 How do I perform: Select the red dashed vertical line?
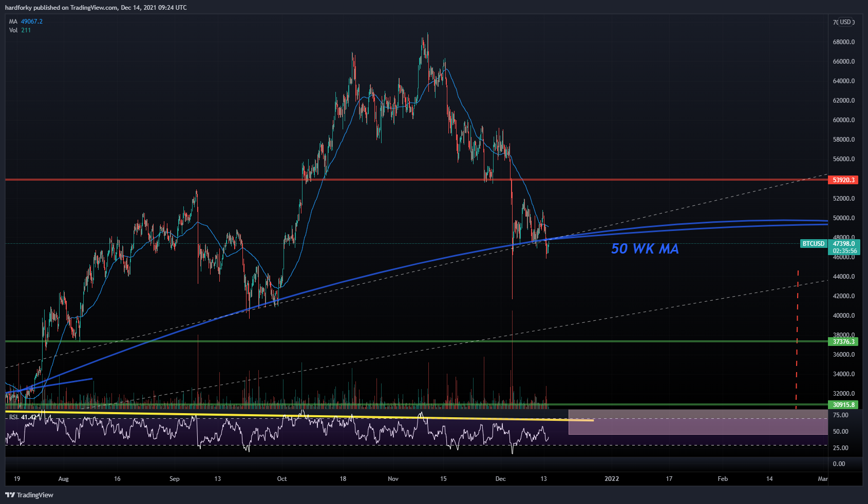(797, 339)
